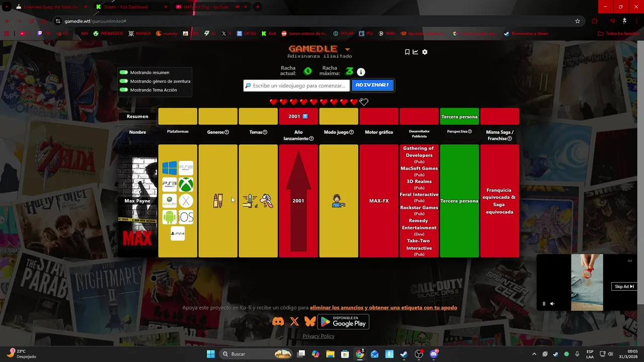Open the Bienvenidos a Steam bookmark
The image size is (644, 362).
point(526,34)
